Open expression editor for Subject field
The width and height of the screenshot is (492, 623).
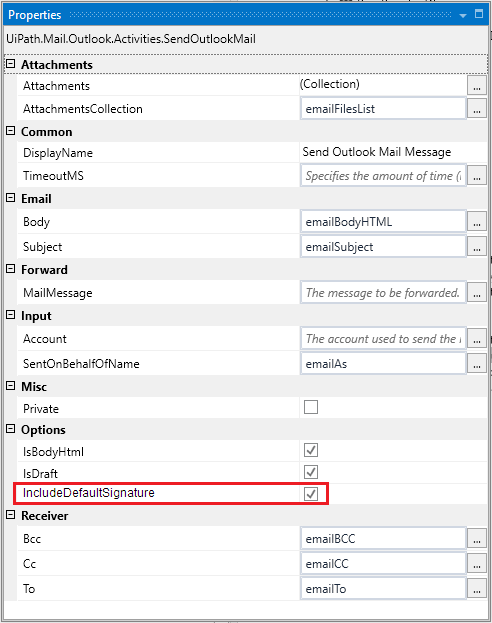pos(477,247)
